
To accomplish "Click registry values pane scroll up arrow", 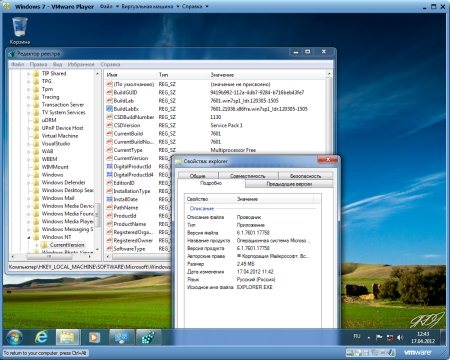I will [x=329, y=74].
